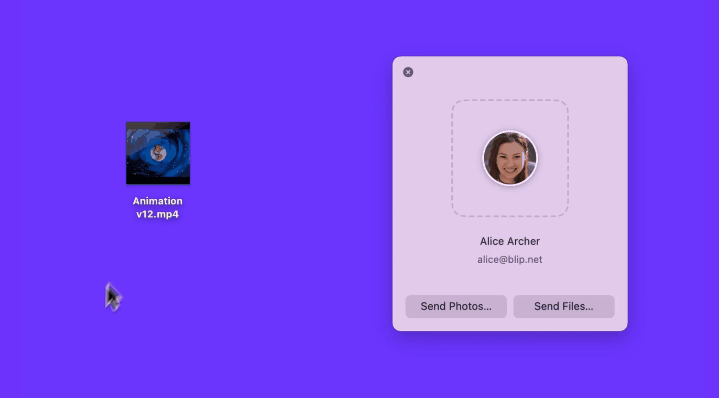
Task: Click the contact avatar inside drop area
Action: pyautogui.click(x=509, y=158)
